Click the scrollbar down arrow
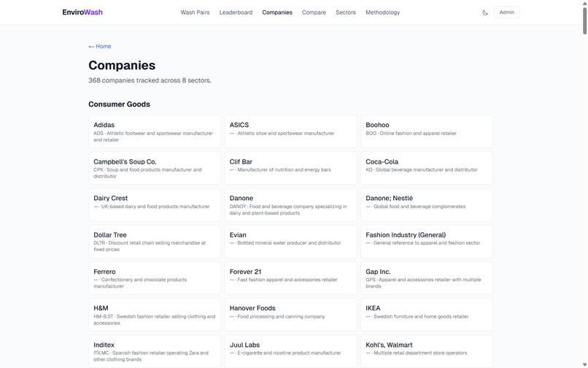The height and width of the screenshot is (368, 588). click(x=584, y=365)
